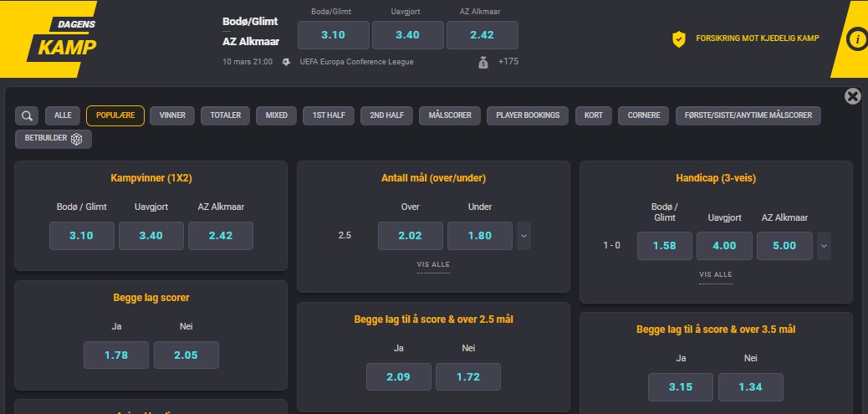This screenshot has height=414, width=868.
Task: Select handicap Bodø / Glimt at 1.58
Action: (x=664, y=246)
